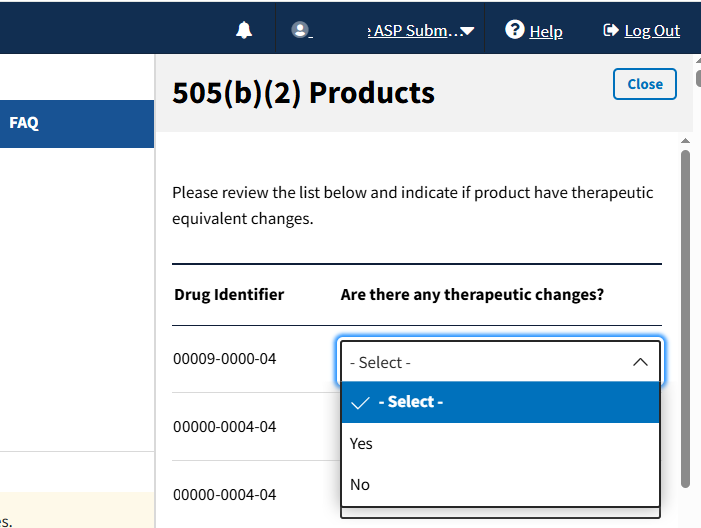Click the Drug Identifier column header
Image resolution: width=701 pixels, height=528 pixels.
(x=229, y=295)
